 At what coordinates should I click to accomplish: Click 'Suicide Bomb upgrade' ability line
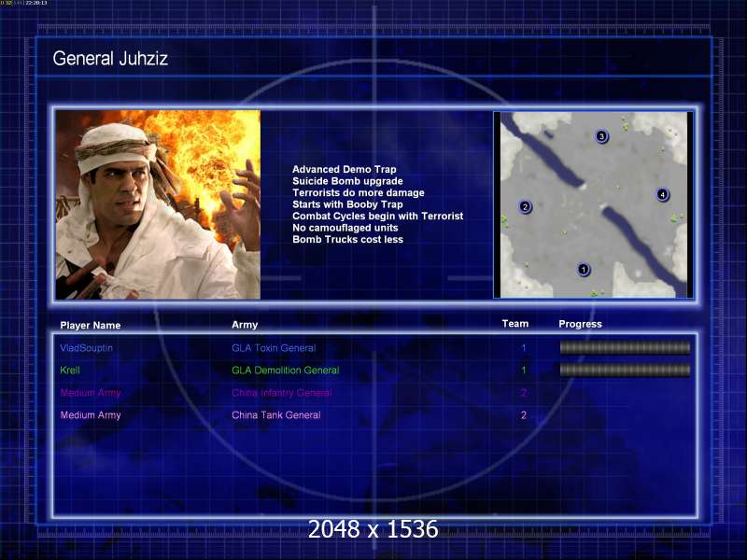tap(347, 181)
